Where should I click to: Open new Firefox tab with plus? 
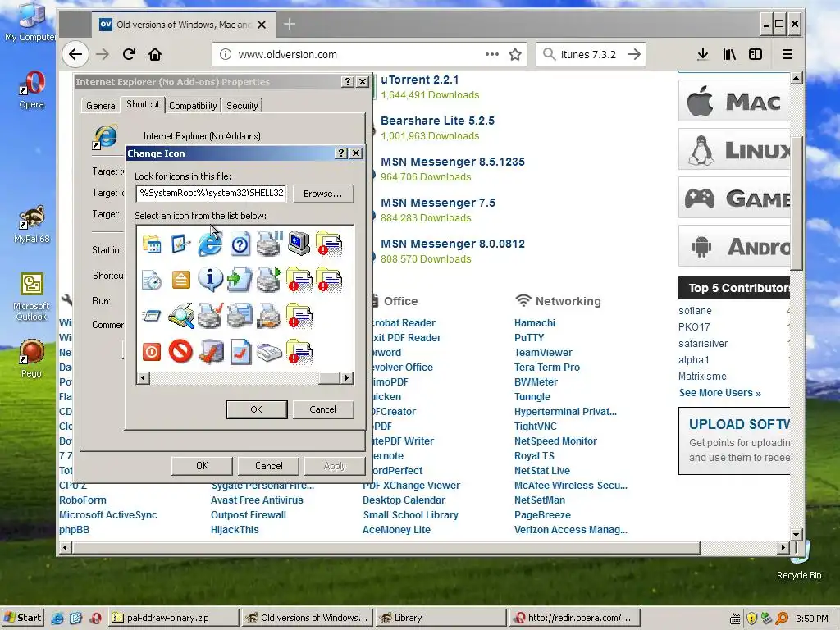(290, 24)
